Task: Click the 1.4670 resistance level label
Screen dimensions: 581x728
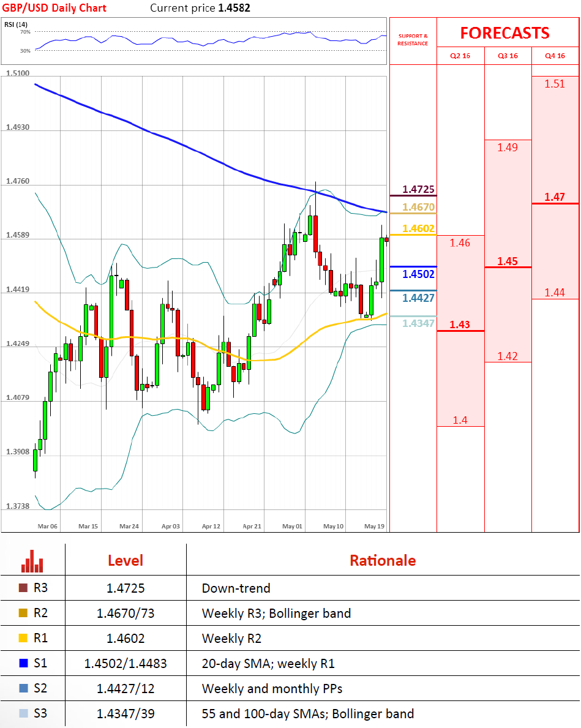Action: 418,207
